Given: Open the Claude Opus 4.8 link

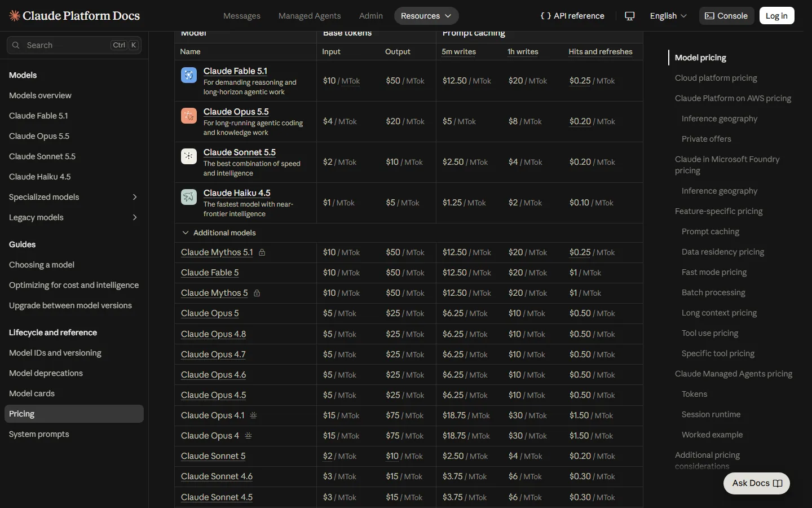Looking at the screenshot, I should coord(213,334).
